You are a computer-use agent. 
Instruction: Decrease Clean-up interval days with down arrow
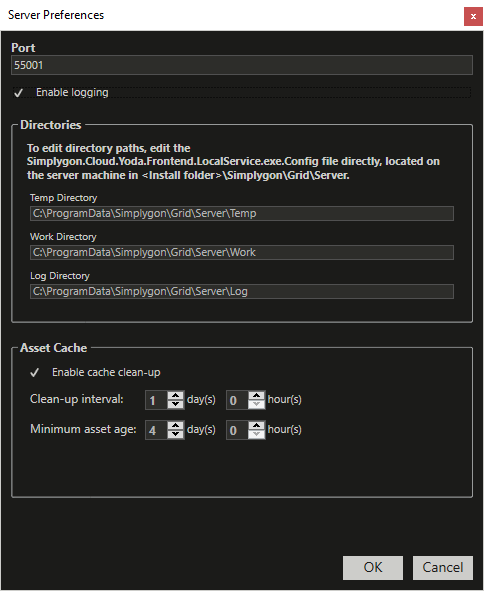pos(175,404)
